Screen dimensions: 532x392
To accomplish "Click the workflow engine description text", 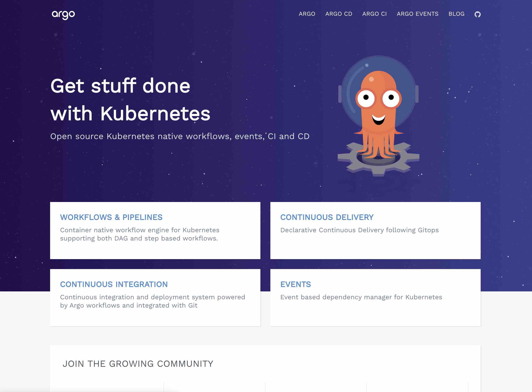I will (139, 234).
